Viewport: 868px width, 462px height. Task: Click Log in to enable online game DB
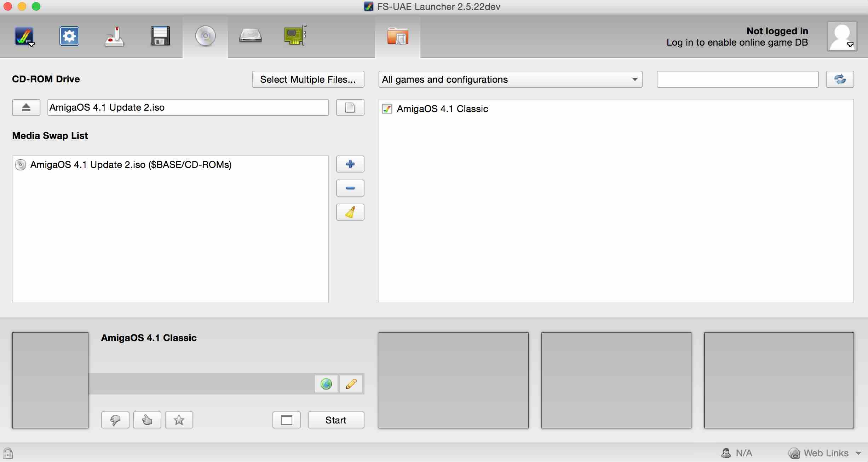[737, 42]
